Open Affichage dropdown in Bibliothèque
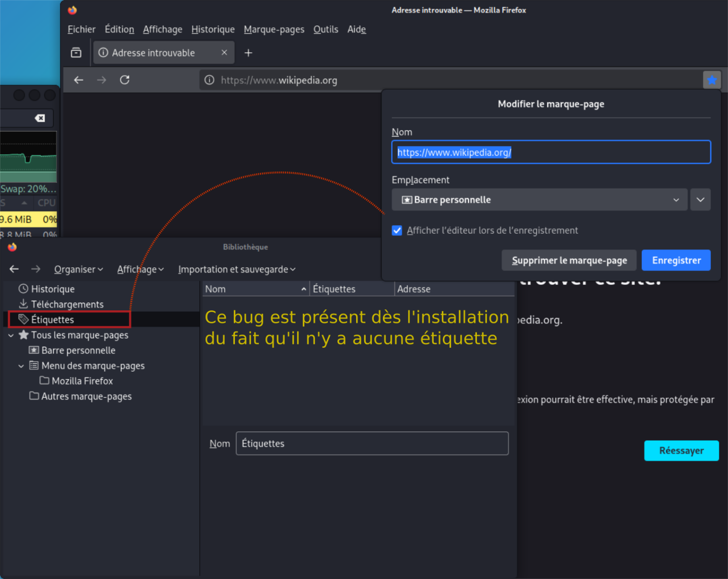Viewport: 728px width, 579px height. point(141,269)
